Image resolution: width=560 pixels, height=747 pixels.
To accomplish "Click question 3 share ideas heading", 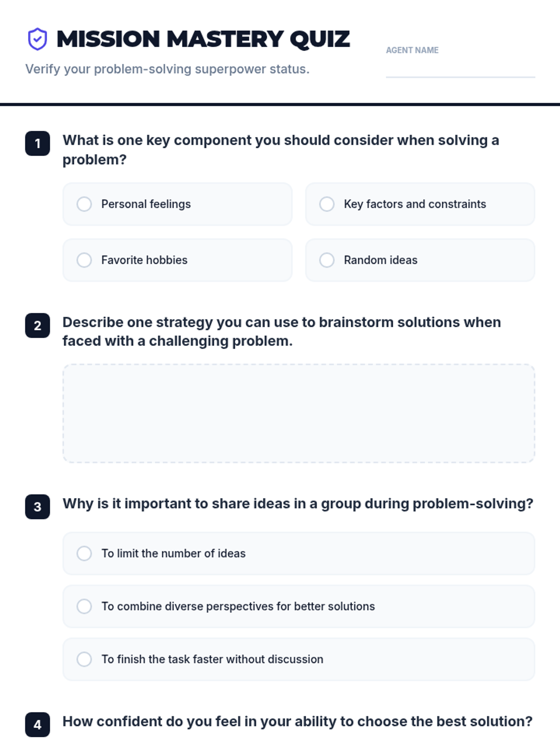I will pyautogui.click(x=298, y=503).
